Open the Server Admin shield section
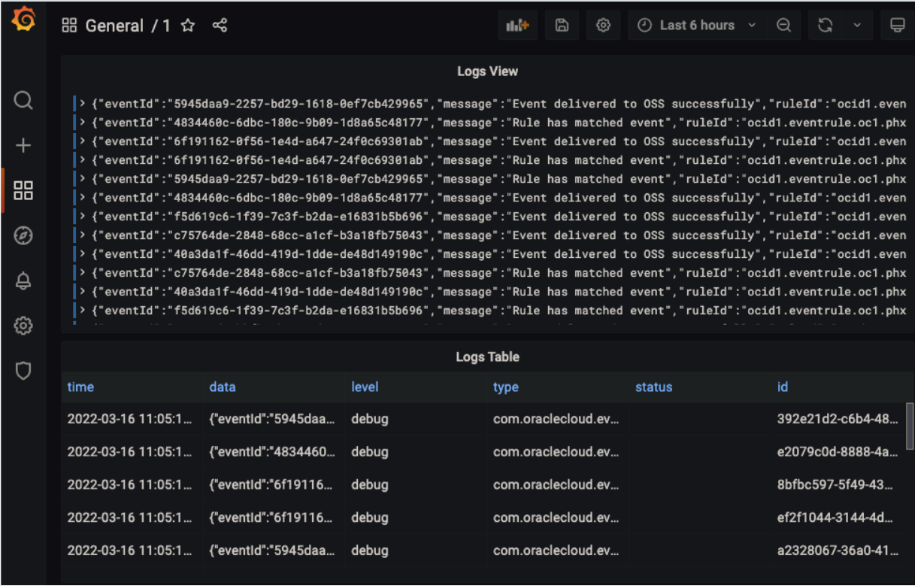 23,371
